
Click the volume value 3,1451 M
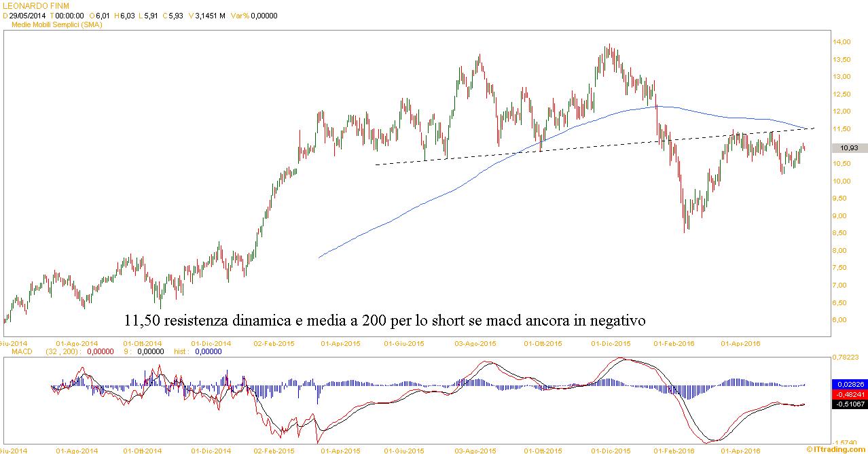[210, 15]
